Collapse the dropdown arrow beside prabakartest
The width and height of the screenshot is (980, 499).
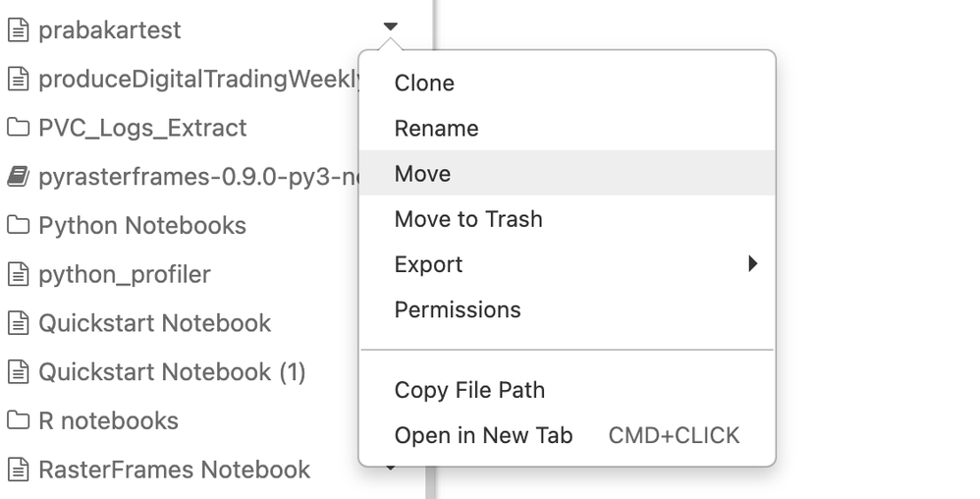click(390, 27)
